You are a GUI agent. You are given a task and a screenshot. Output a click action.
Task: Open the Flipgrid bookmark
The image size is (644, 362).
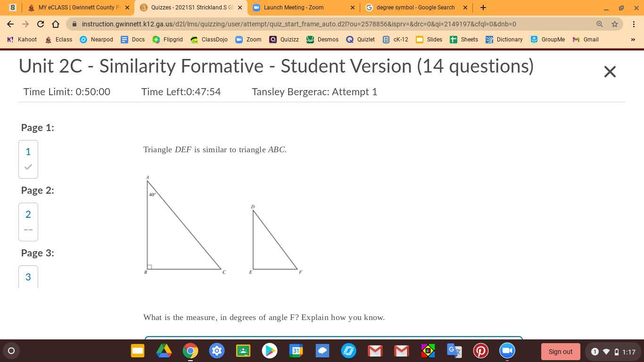point(167,40)
